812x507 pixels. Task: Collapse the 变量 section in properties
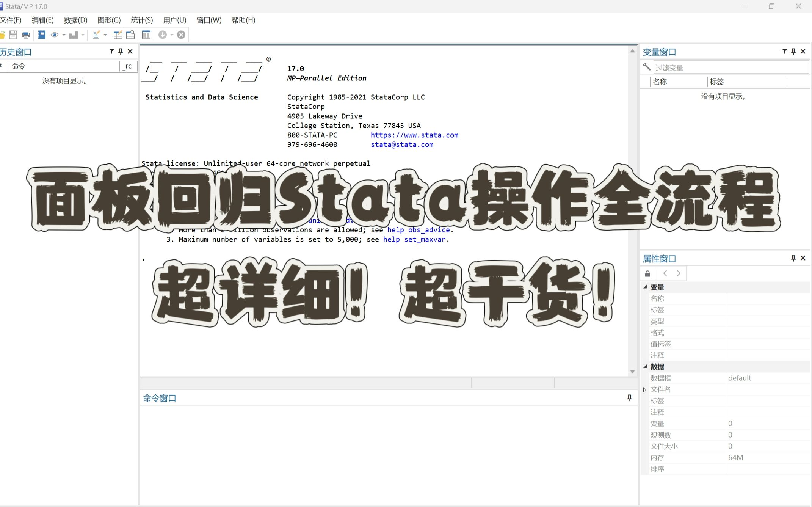pos(645,287)
